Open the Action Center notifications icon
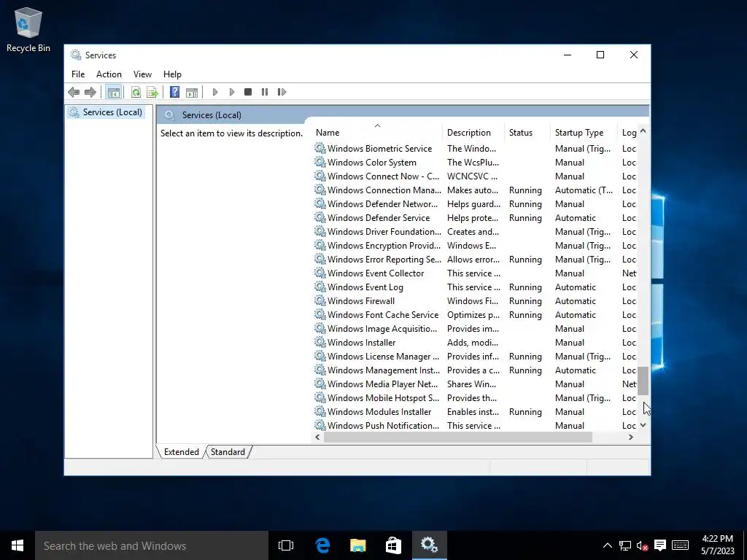747x560 pixels. pyautogui.click(x=659, y=545)
